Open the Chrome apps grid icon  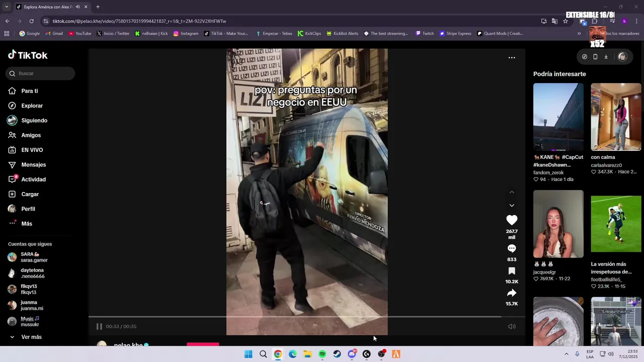click(7, 34)
